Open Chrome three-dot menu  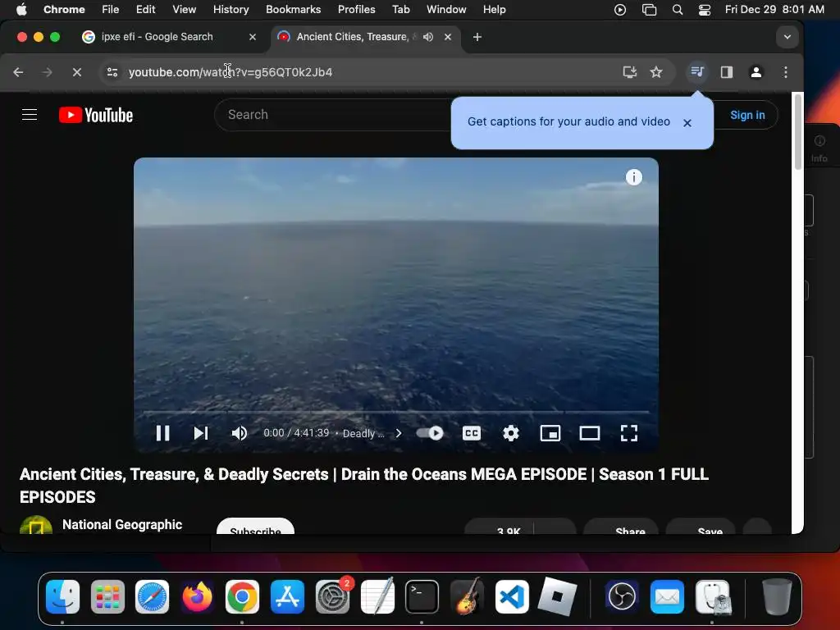pos(785,72)
